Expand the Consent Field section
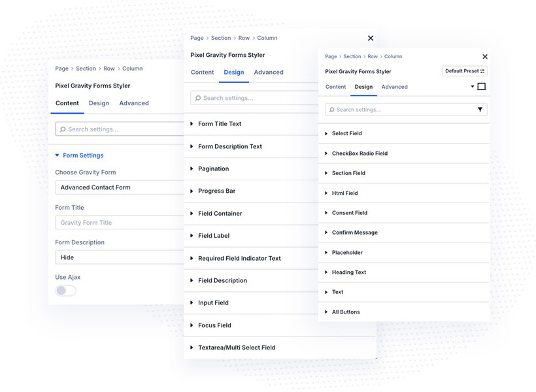The width and height of the screenshot is (536, 392). click(404, 213)
